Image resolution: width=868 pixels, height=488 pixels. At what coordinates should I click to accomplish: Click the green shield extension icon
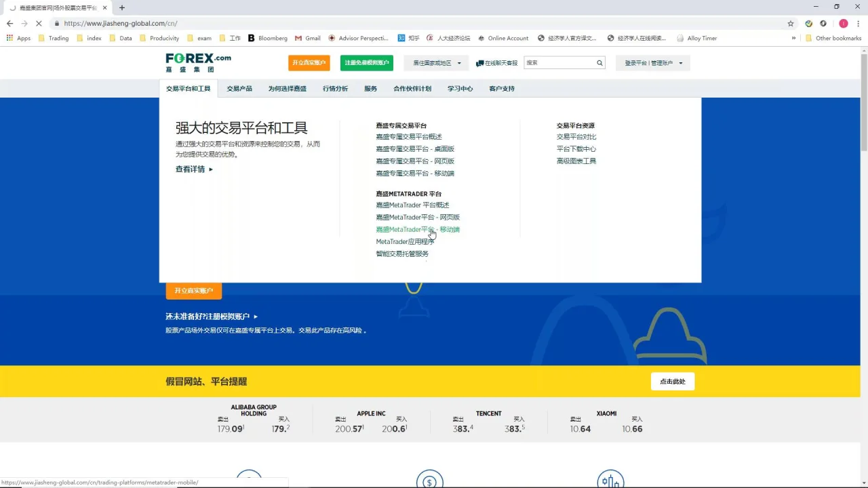tap(809, 23)
